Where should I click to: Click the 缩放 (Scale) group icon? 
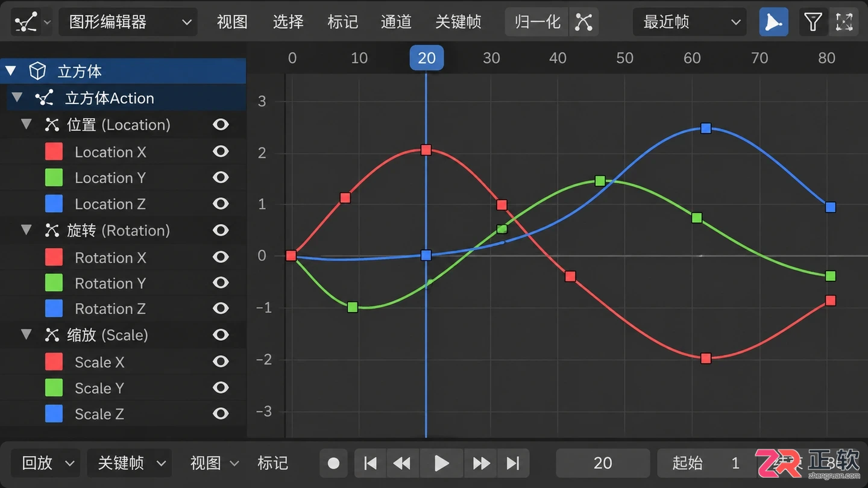coord(52,335)
